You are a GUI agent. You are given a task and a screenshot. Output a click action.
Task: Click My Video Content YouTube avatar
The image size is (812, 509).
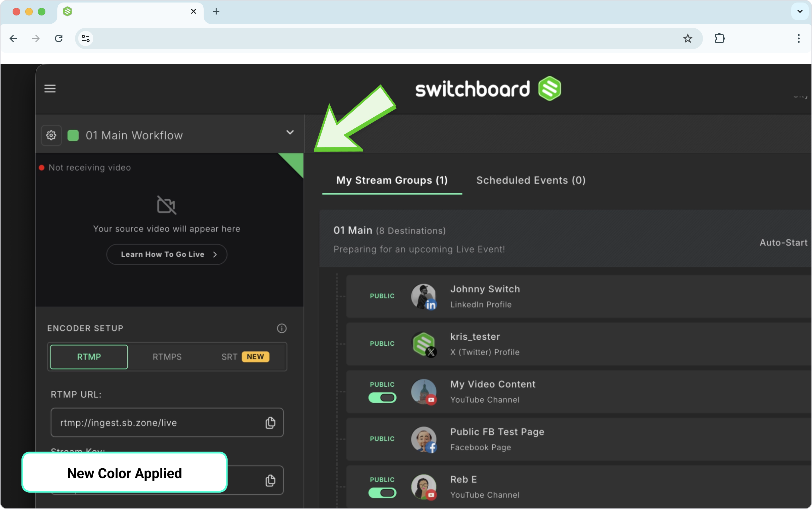[424, 392]
